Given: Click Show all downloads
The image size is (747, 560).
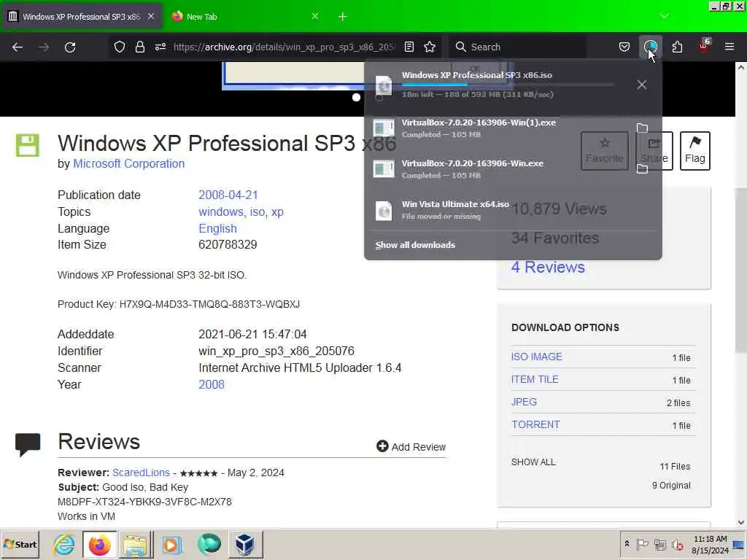Looking at the screenshot, I should (x=415, y=245).
